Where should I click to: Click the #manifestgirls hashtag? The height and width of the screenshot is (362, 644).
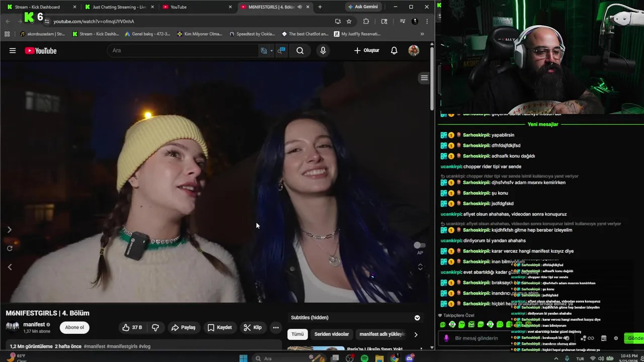tap(122, 346)
